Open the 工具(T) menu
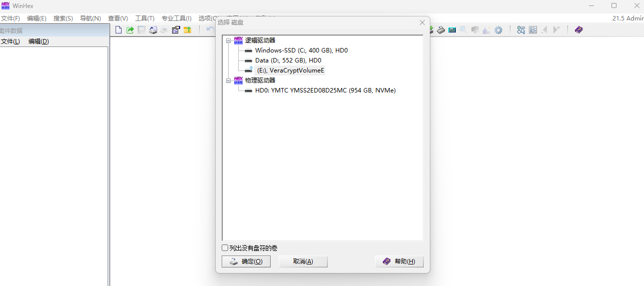 tap(145, 18)
